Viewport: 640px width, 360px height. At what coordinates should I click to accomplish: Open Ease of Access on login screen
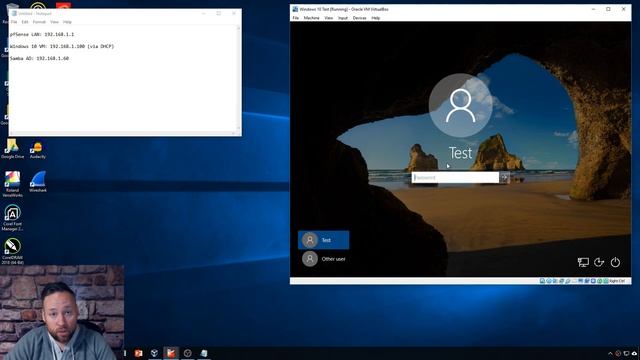(x=599, y=262)
